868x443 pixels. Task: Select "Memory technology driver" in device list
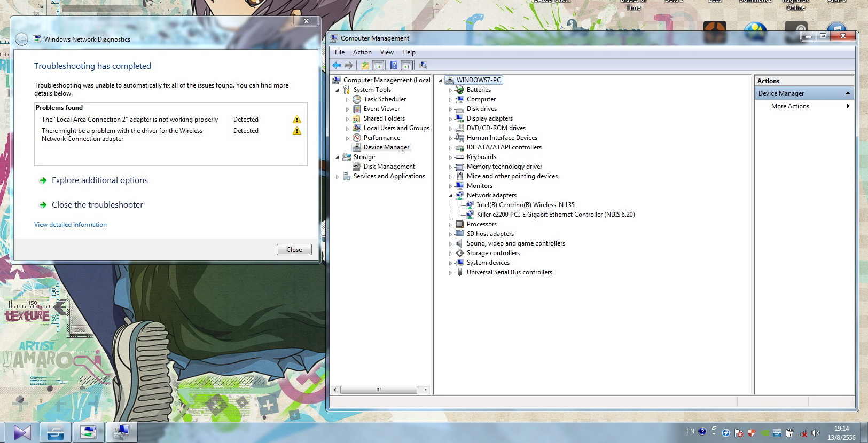coord(504,167)
